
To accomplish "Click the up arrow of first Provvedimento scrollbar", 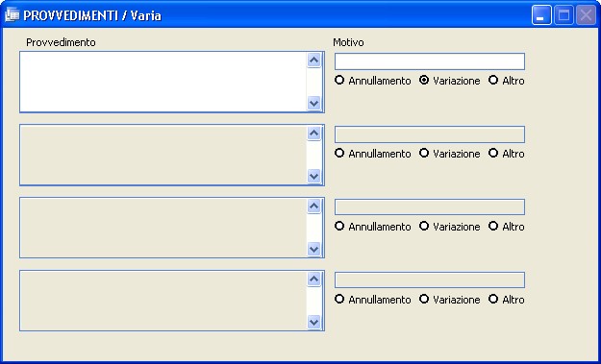I will 313,61.
